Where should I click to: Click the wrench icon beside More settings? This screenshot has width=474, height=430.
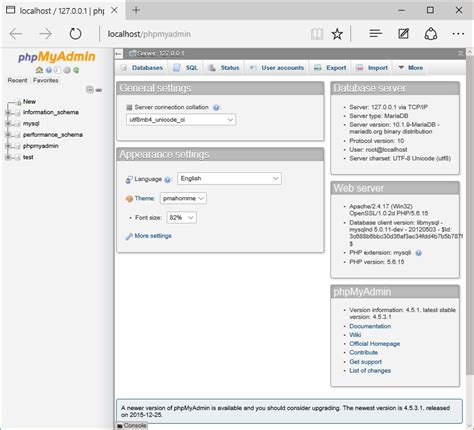129,236
